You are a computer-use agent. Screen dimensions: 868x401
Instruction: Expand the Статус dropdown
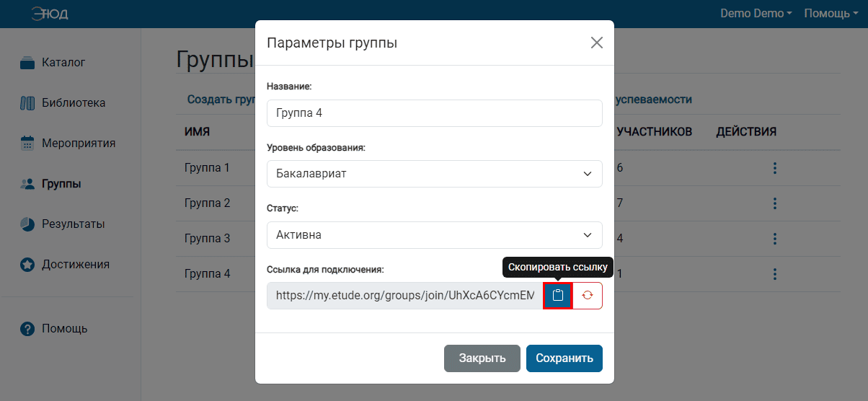click(x=435, y=235)
